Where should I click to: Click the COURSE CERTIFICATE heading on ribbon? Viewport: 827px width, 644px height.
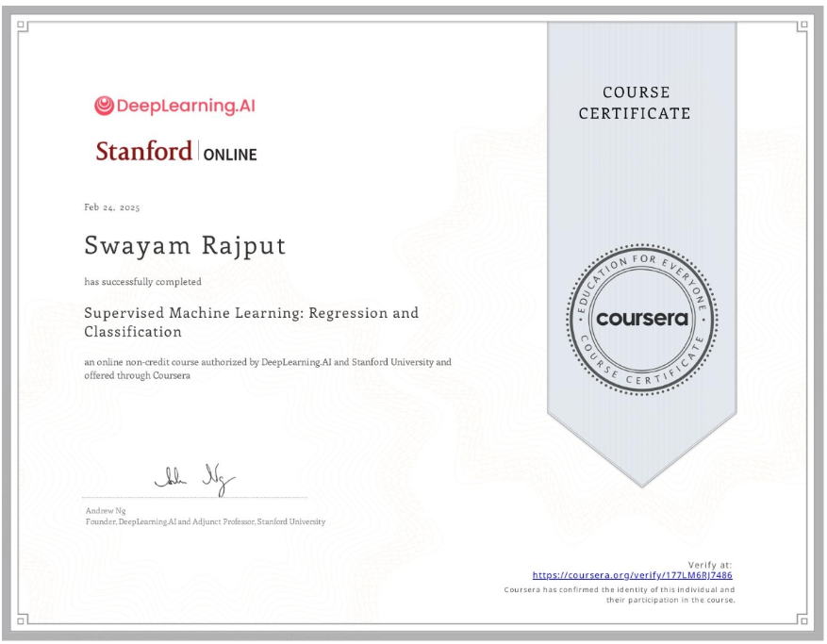pyautogui.click(x=635, y=103)
